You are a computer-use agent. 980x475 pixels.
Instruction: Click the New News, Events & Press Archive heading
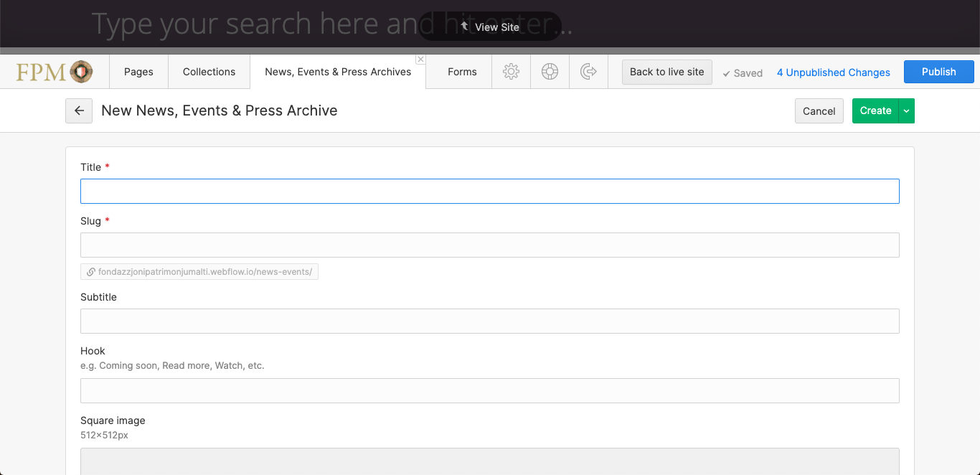[x=220, y=110]
